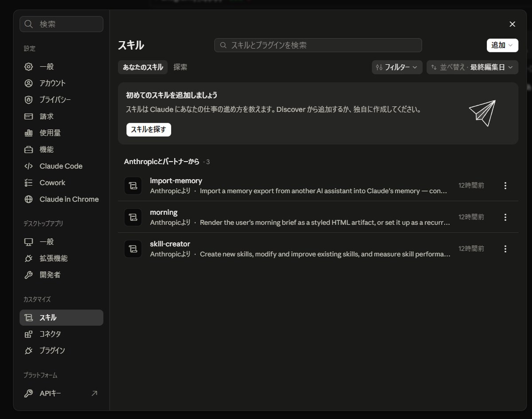Click the Claude Code brackets icon
The image size is (532, 419).
pos(29,166)
